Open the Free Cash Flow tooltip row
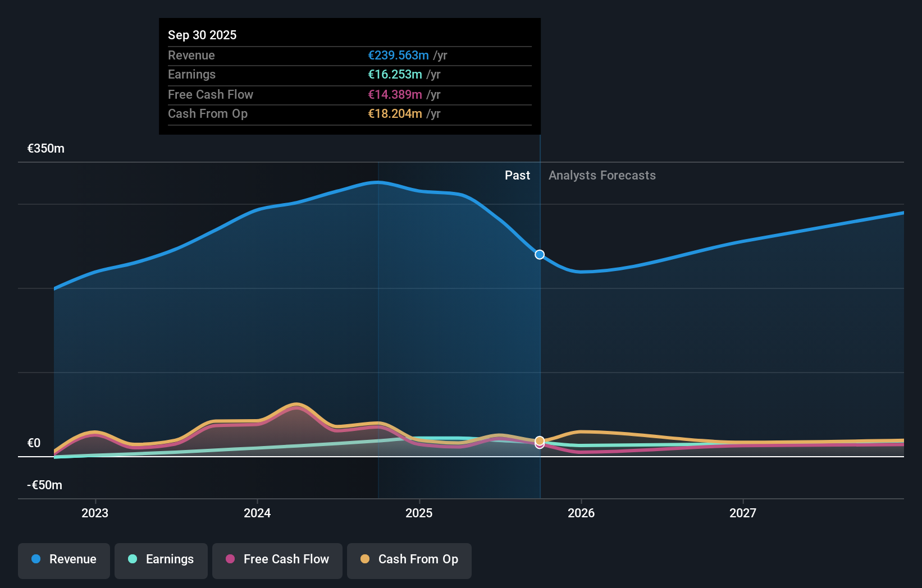Viewport: 922px width, 588px height. [349, 95]
